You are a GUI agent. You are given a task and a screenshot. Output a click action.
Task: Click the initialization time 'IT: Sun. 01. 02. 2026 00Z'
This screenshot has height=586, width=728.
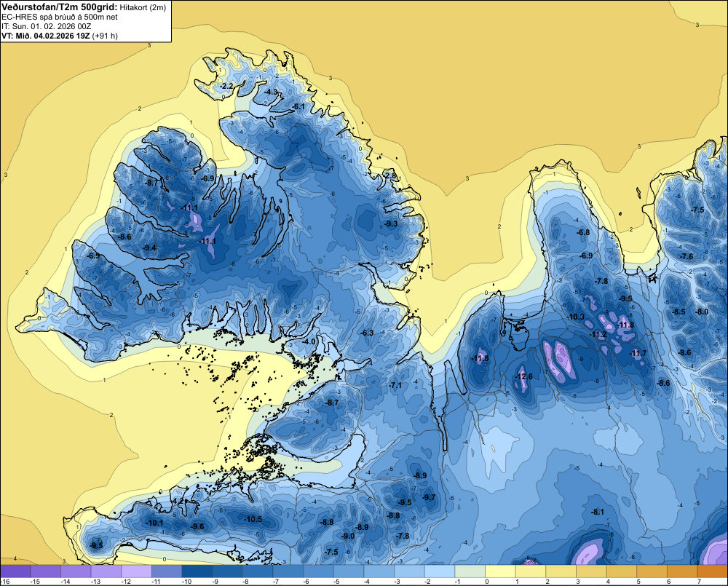pyautogui.click(x=47, y=26)
